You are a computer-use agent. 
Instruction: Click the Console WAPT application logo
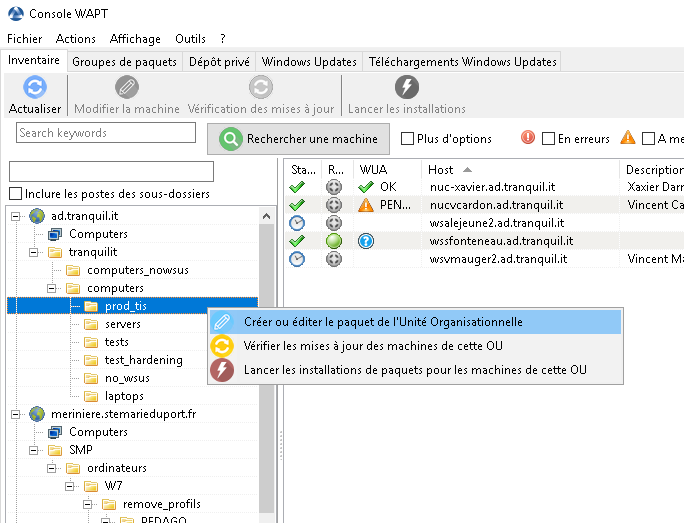pos(16,14)
